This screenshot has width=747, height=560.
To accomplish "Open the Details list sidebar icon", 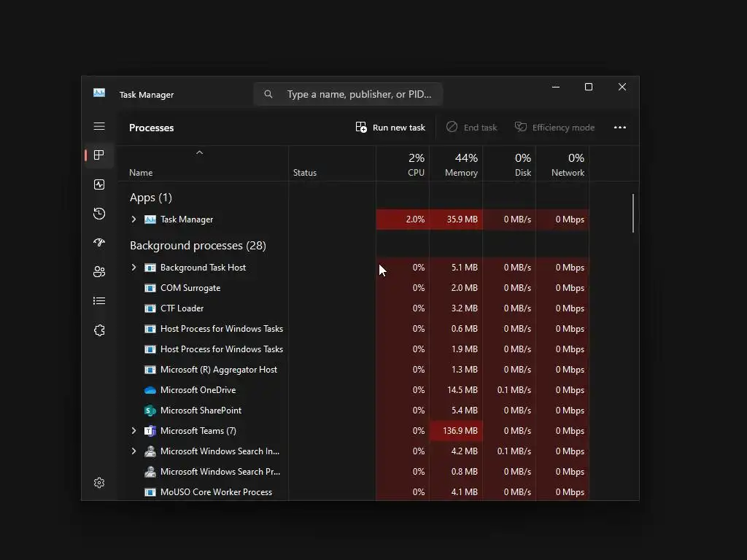I will tap(99, 301).
